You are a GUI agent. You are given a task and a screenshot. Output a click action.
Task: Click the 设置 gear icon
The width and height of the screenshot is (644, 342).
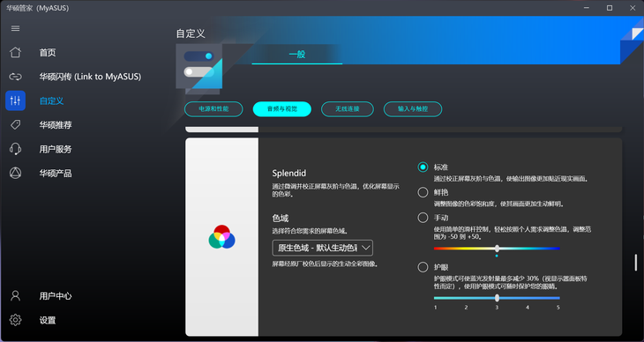pyautogui.click(x=15, y=320)
